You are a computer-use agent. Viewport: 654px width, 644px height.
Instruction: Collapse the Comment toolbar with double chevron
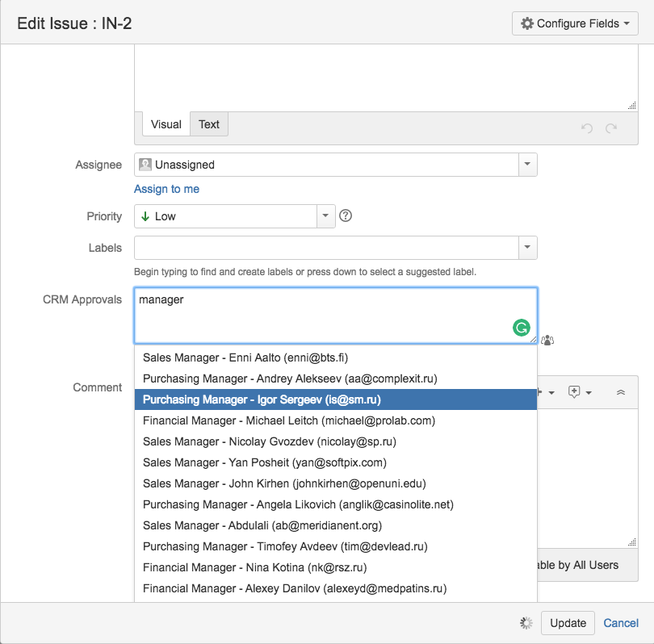[x=620, y=392]
